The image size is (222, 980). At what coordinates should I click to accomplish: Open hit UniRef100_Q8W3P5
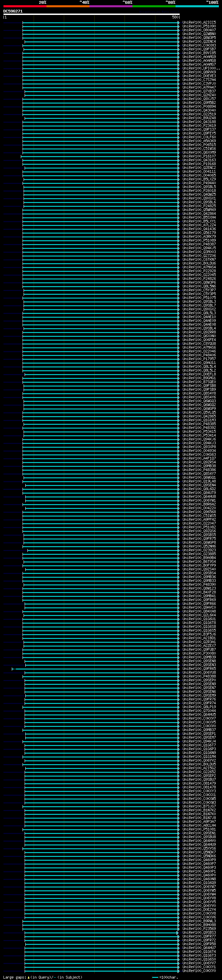point(199,38)
